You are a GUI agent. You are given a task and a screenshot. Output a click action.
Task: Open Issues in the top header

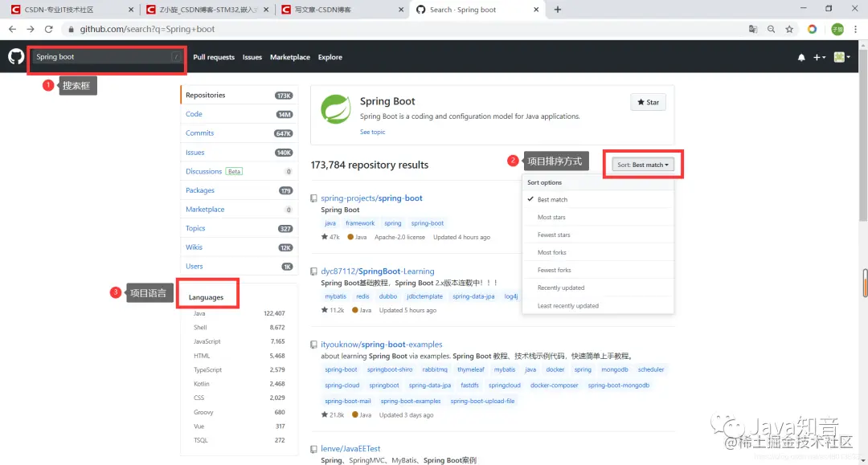tap(252, 57)
